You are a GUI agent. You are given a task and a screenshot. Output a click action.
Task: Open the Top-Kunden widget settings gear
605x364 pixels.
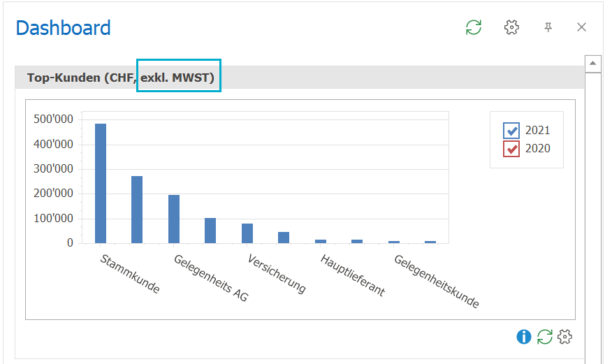[565, 337]
